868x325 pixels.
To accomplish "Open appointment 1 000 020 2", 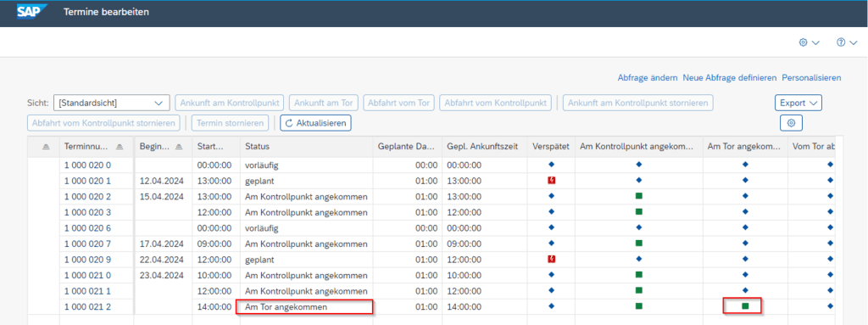I will (87, 196).
